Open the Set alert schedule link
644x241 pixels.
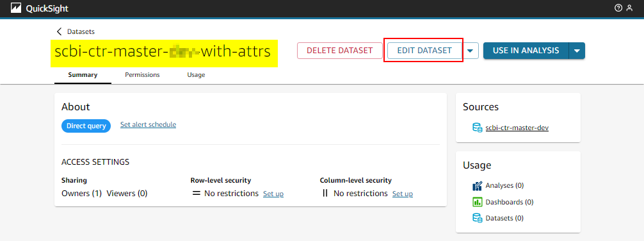149,124
